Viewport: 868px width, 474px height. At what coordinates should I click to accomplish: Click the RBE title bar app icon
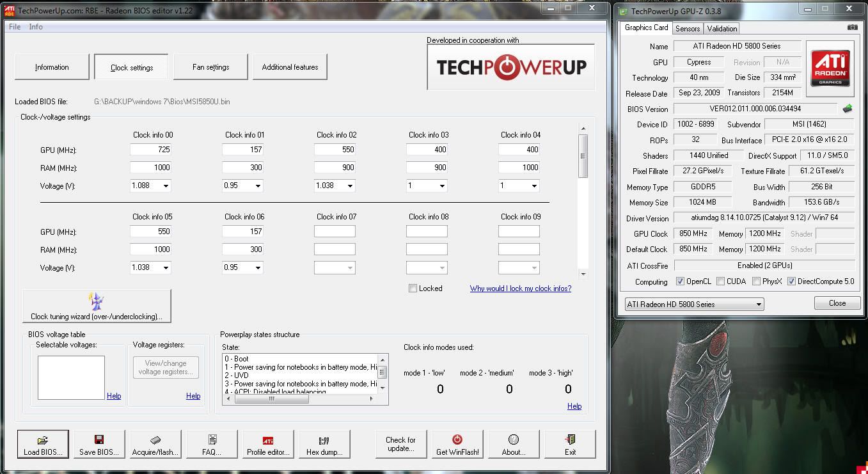pyautogui.click(x=10, y=10)
